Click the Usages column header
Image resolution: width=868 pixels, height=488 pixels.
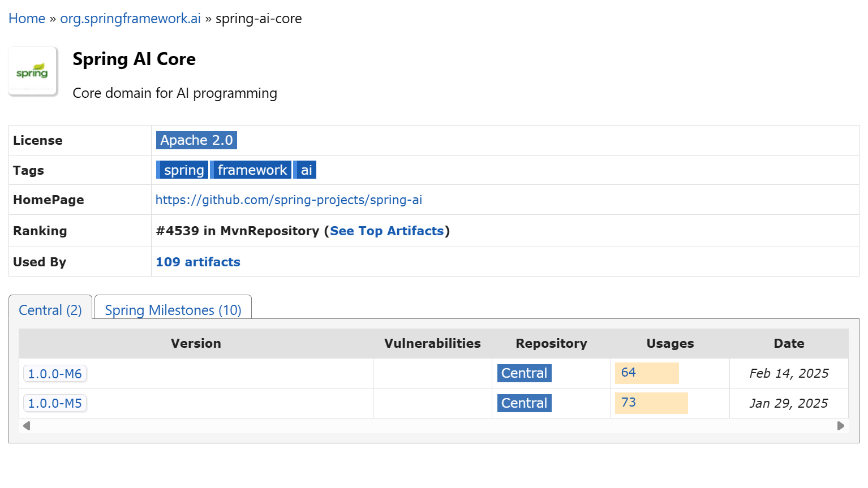[671, 343]
